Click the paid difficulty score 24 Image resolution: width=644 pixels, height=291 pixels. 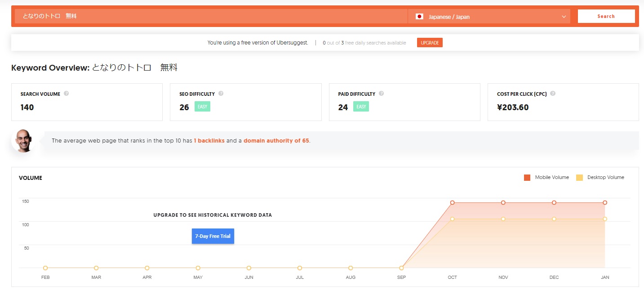[x=343, y=107]
